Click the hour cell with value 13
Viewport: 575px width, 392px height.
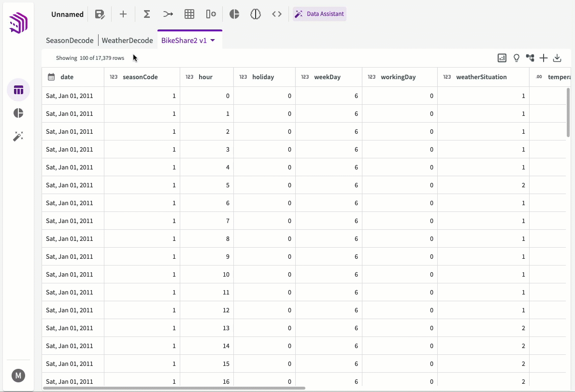207,328
